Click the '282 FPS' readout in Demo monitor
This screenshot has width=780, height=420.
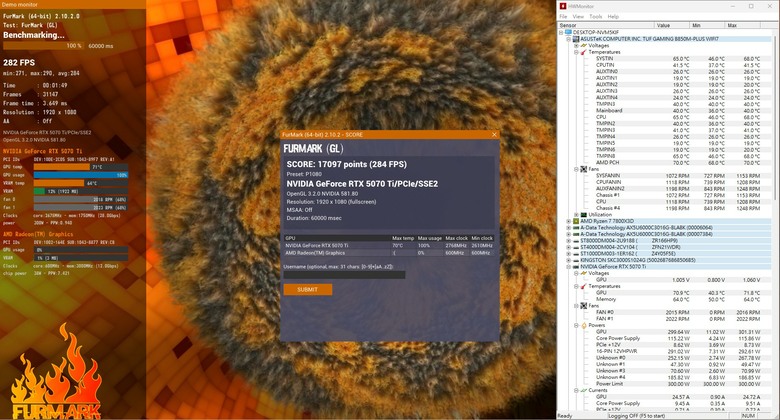coord(19,63)
